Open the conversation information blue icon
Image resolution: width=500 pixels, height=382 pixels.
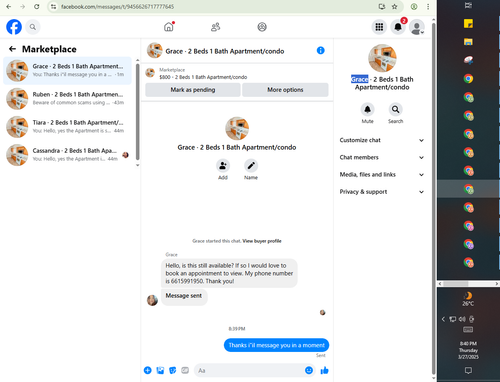tap(320, 51)
